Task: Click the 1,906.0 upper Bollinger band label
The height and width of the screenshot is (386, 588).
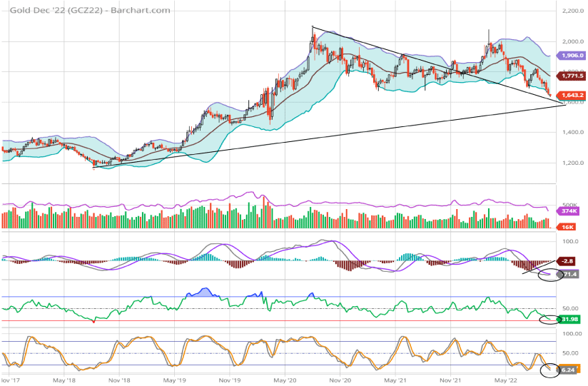Action: click(x=574, y=55)
